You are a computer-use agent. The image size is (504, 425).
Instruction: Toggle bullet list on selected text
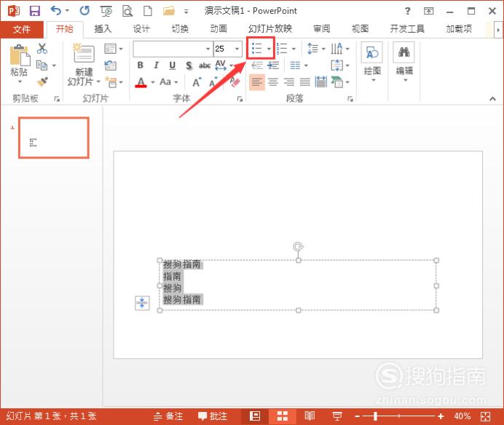pyautogui.click(x=256, y=49)
